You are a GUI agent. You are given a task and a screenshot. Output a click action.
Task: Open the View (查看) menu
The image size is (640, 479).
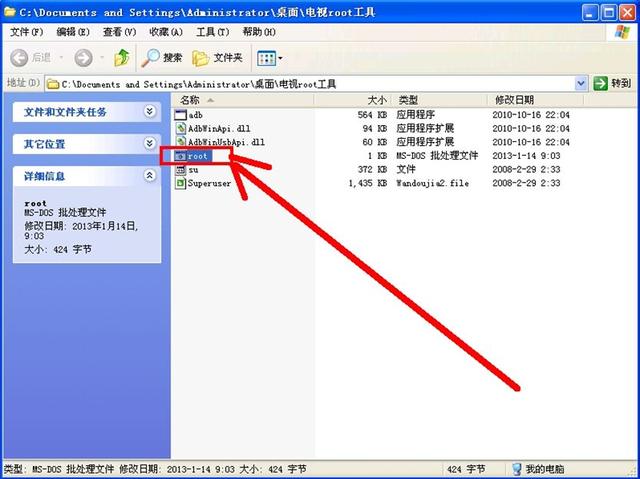pyautogui.click(x=119, y=32)
